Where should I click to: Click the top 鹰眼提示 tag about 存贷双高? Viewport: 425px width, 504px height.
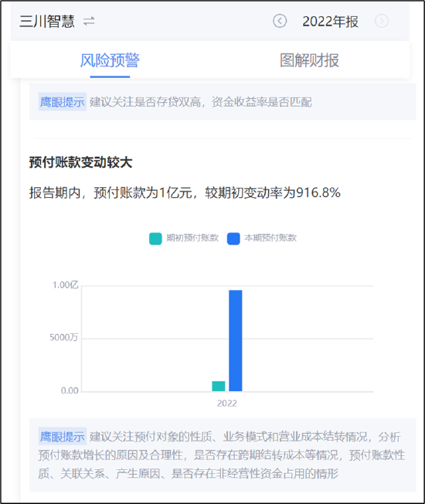pos(63,102)
